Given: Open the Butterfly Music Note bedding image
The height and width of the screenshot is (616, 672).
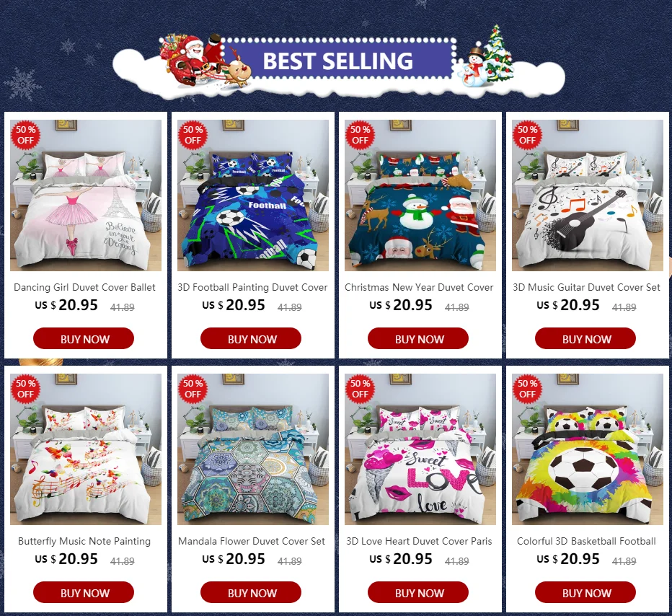Looking at the screenshot, I should 86,449.
